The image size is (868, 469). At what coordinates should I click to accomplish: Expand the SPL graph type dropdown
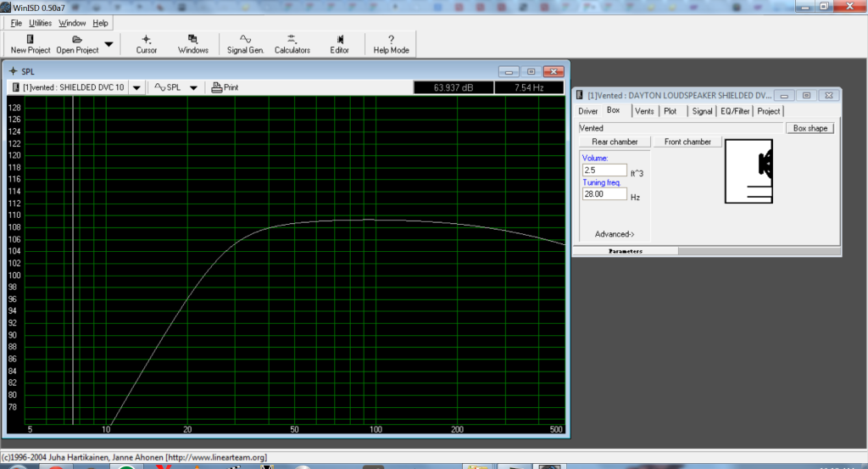point(193,87)
